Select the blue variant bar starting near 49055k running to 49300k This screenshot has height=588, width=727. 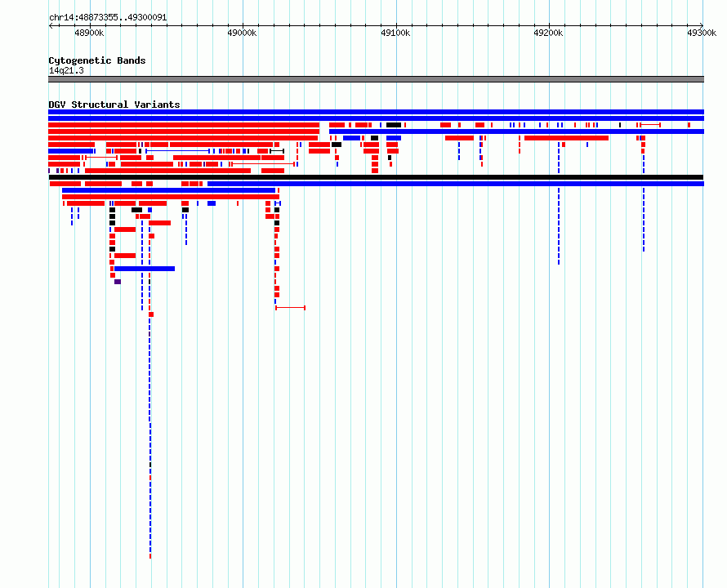pos(516,131)
